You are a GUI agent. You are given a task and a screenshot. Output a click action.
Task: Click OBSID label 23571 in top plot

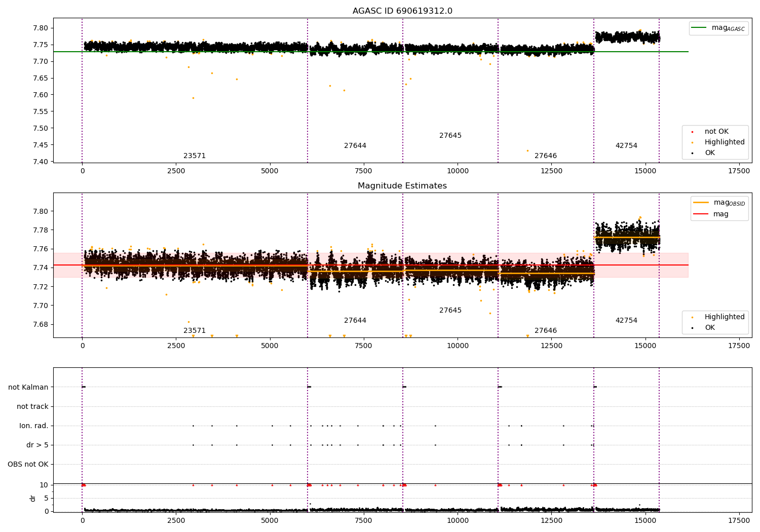click(x=195, y=156)
